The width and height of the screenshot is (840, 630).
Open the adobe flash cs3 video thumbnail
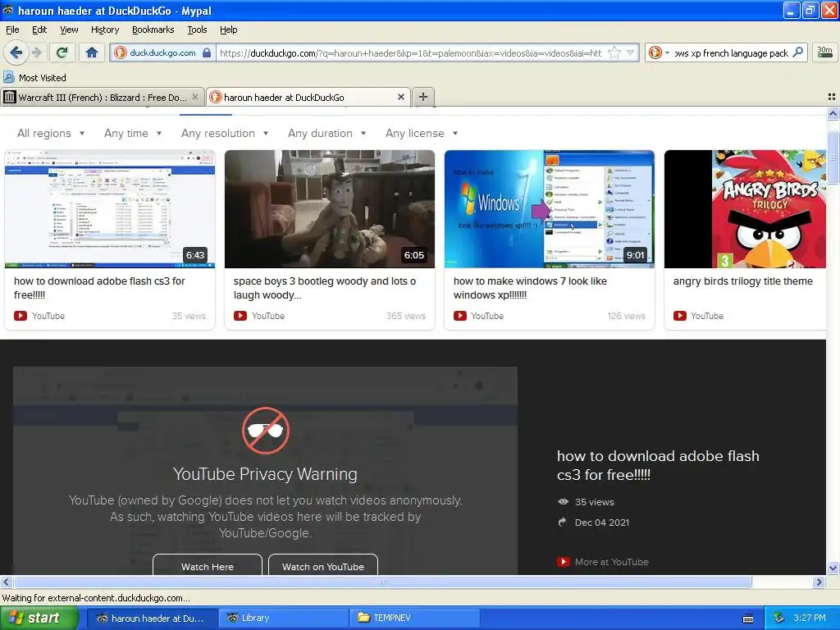pyautogui.click(x=110, y=209)
